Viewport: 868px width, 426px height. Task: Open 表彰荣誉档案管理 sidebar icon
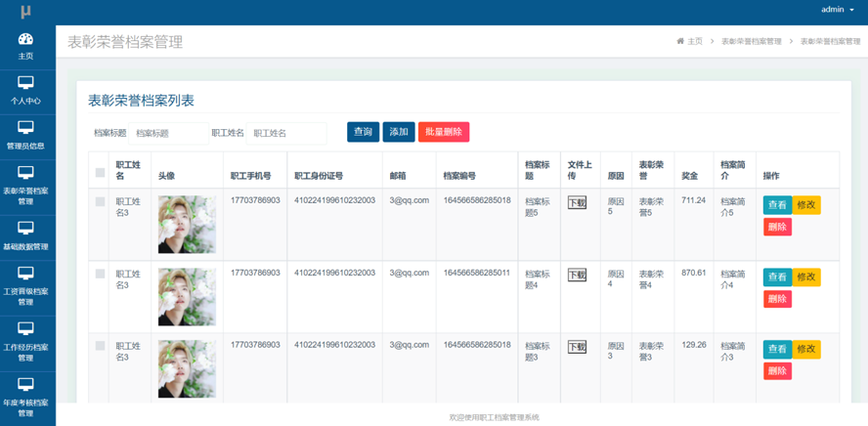pyautogui.click(x=26, y=173)
